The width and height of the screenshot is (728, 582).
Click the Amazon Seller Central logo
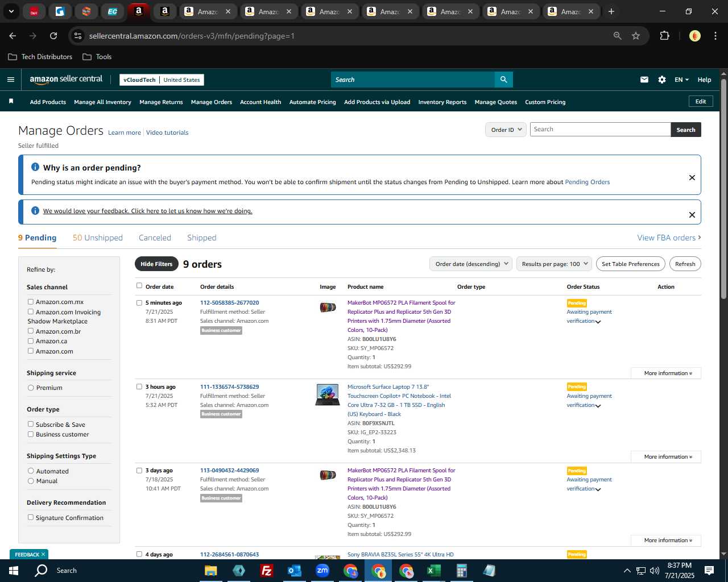[66, 80]
